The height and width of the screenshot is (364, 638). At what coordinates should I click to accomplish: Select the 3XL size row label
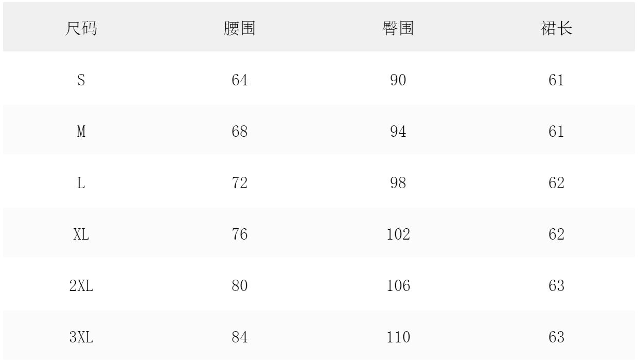coord(81,337)
